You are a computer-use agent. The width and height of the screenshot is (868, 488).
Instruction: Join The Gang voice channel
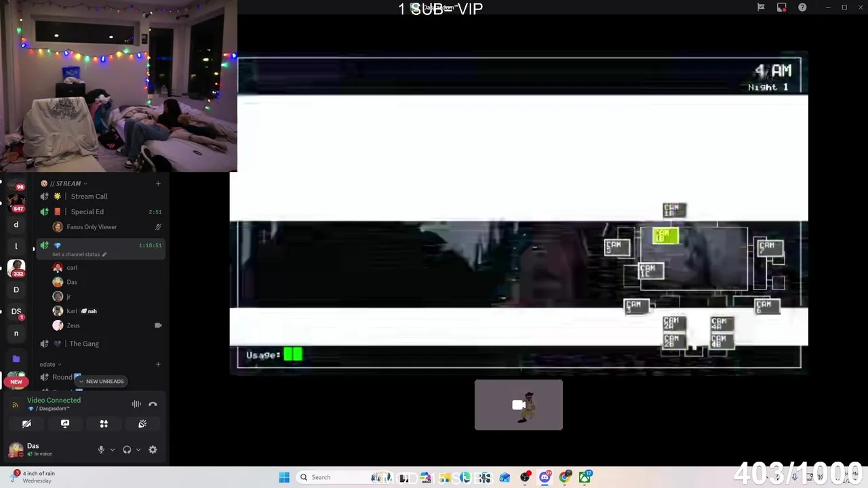(102, 344)
